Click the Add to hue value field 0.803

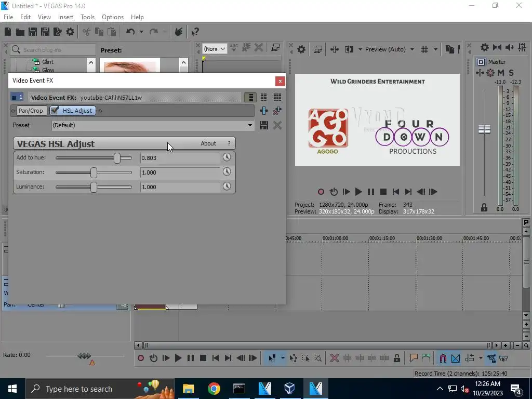click(x=180, y=158)
